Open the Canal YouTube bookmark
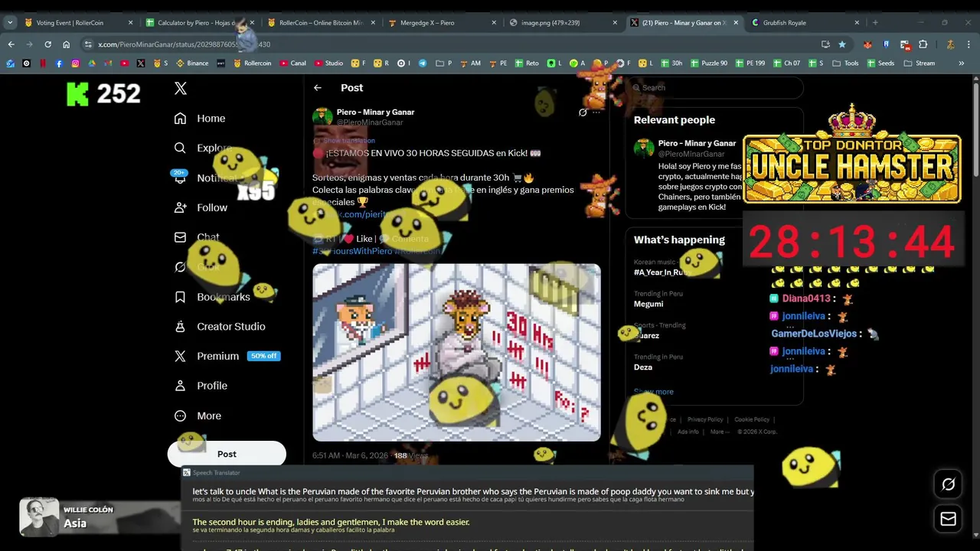Viewport: 980px width, 551px height. (x=292, y=64)
